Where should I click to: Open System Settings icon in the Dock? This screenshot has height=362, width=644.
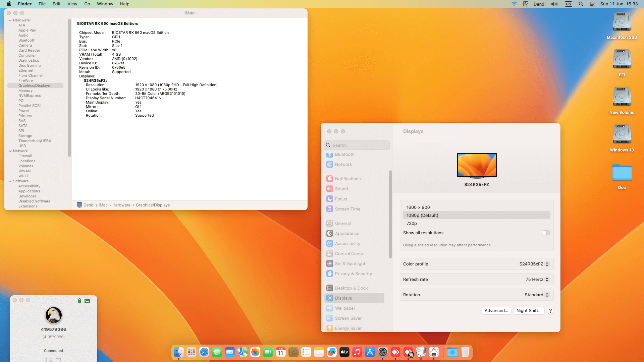pyautogui.click(x=383, y=352)
